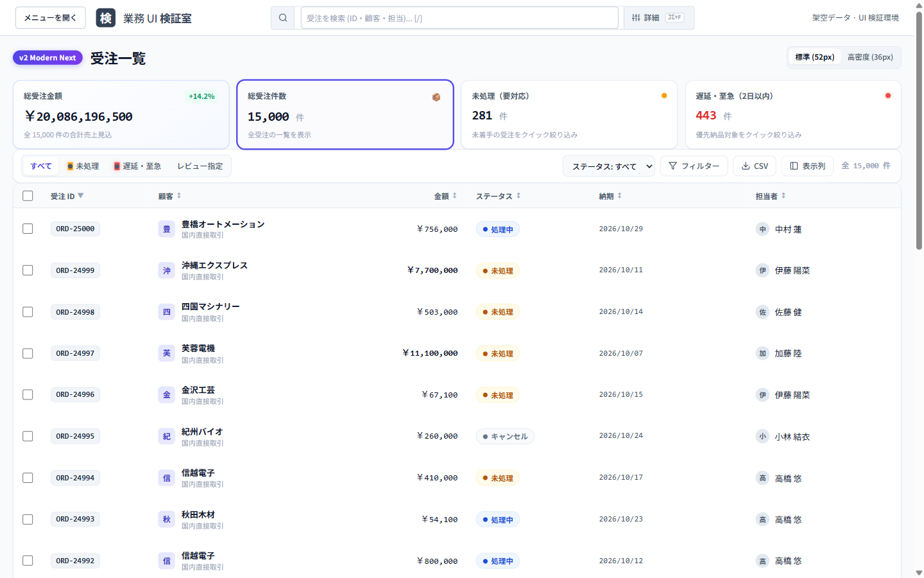Click the CSV export button
Image resolution: width=924 pixels, height=578 pixels.
coord(755,166)
